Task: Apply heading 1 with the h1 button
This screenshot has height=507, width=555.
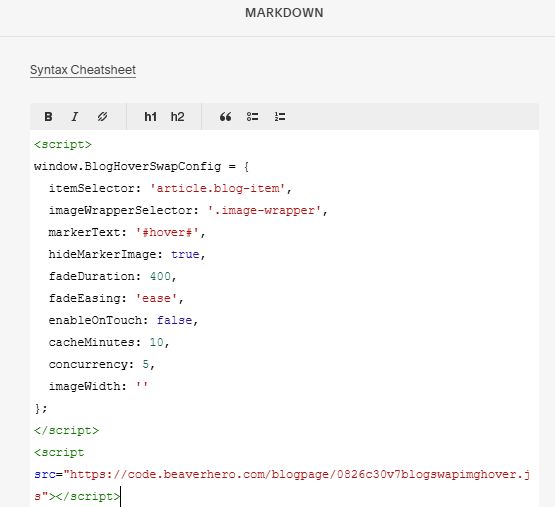Action: 150,117
